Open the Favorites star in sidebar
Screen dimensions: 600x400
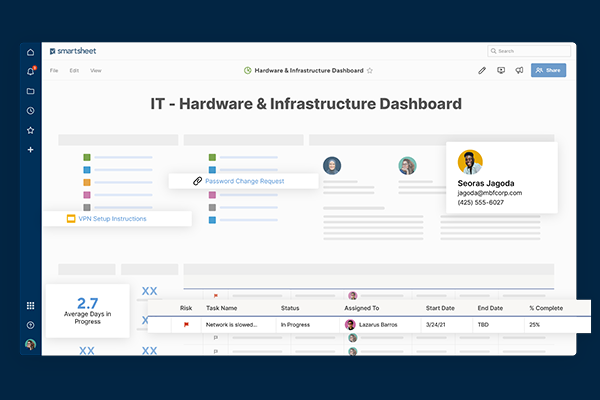pyautogui.click(x=31, y=130)
